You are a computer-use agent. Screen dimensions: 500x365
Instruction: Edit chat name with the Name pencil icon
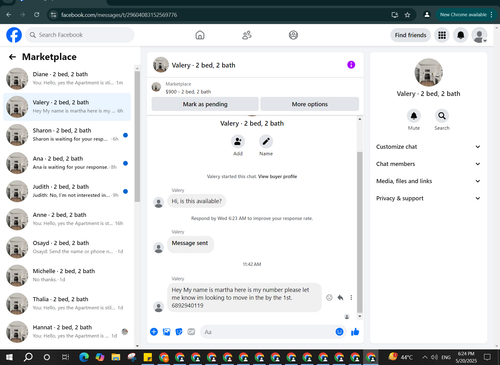coord(266,142)
